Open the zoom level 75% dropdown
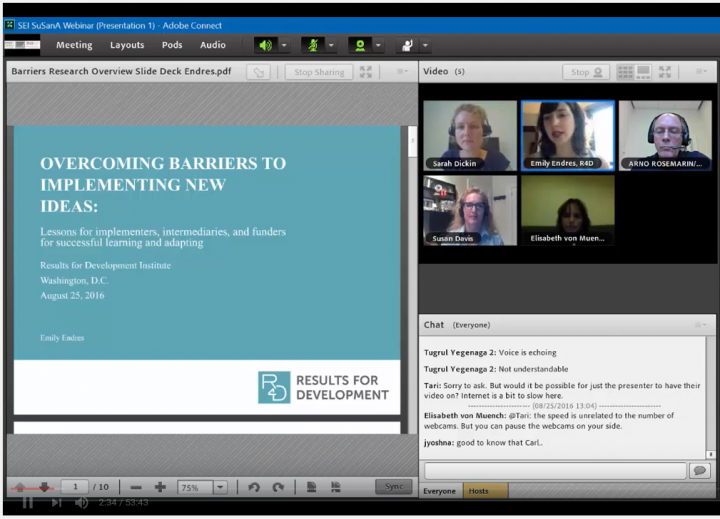Image resolution: width=720 pixels, height=519 pixels. (220, 487)
